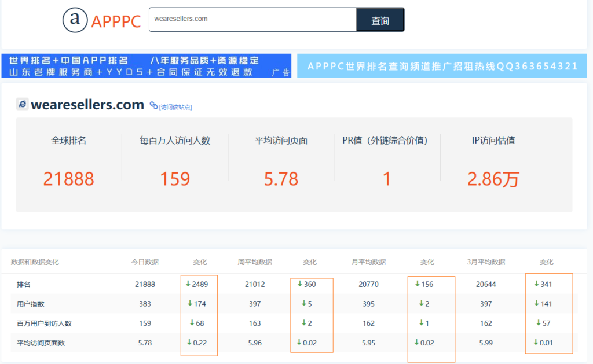Image resolution: width=593 pixels, height=364 pixels.
Task: Click the green down arrow beside 0.22
Action: [x=189, y=343]
